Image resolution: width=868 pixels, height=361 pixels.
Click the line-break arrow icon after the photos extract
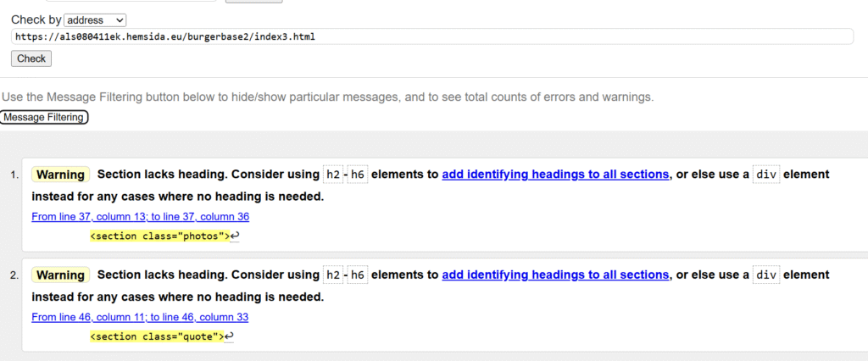click(x=236, y=236)
